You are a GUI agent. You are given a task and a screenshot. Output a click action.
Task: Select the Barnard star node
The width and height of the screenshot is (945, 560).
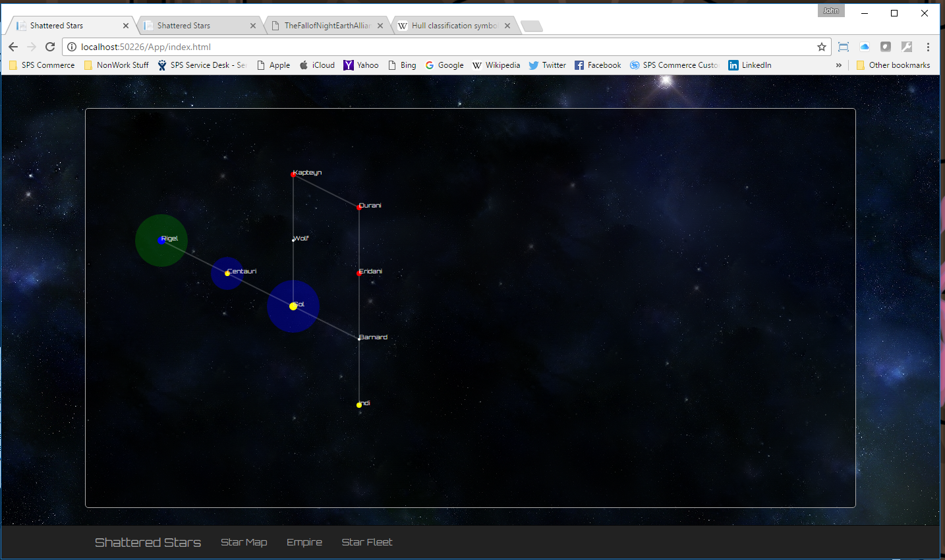pos(359,339)
